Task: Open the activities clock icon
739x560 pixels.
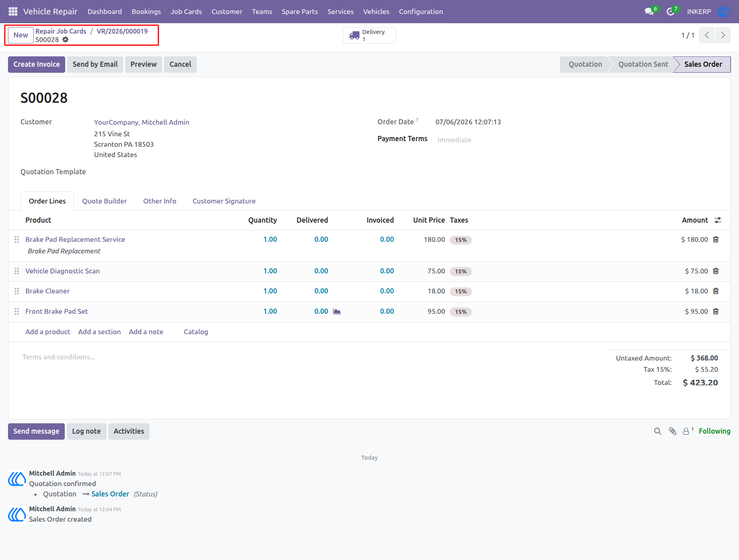Action: click(671, 12)
